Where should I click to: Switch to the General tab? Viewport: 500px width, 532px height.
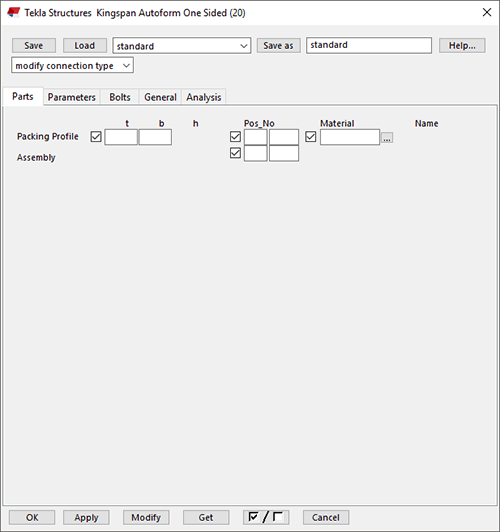160,97
